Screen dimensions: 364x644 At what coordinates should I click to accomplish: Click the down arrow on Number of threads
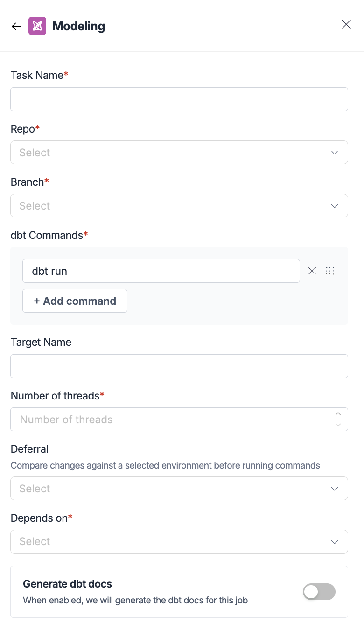[338, 425]
